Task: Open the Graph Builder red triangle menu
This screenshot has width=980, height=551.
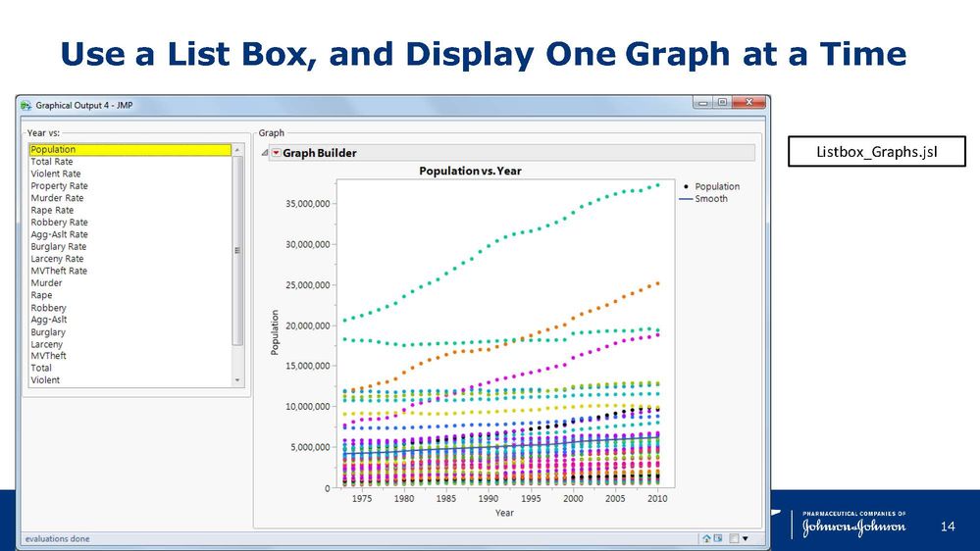Action: (277, 152)
